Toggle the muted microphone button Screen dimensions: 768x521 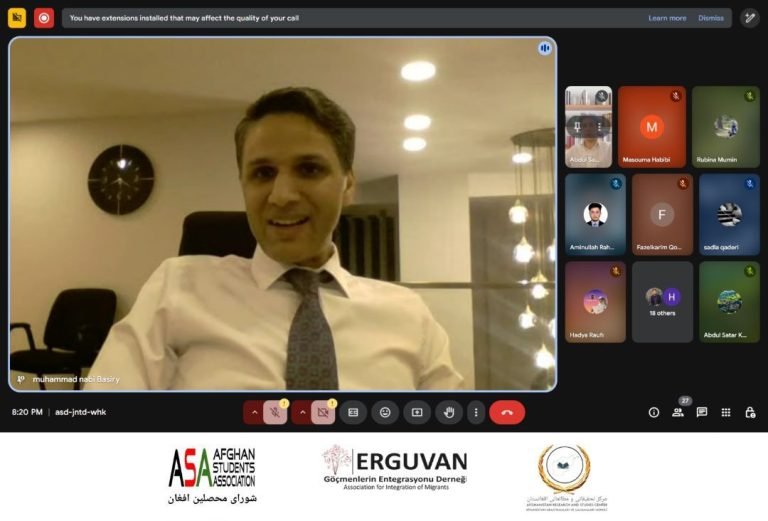[x=275, y=412]
